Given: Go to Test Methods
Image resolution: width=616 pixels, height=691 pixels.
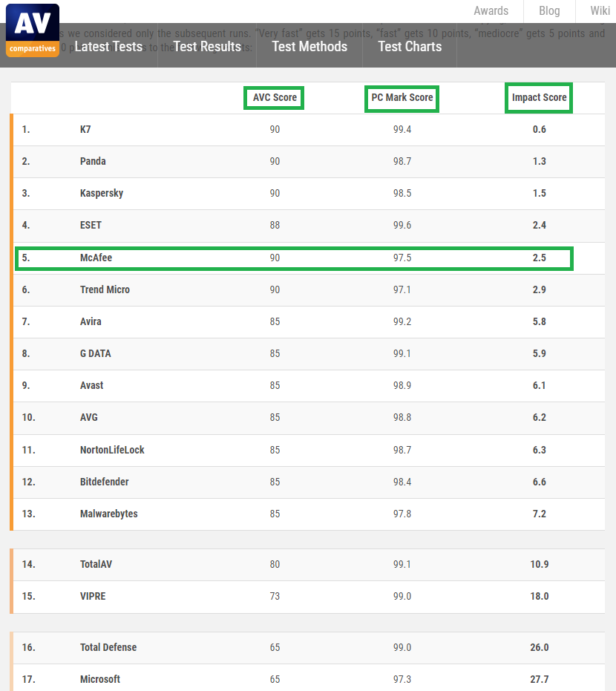Looking at the screenshot, I should [x=309, y=46].
